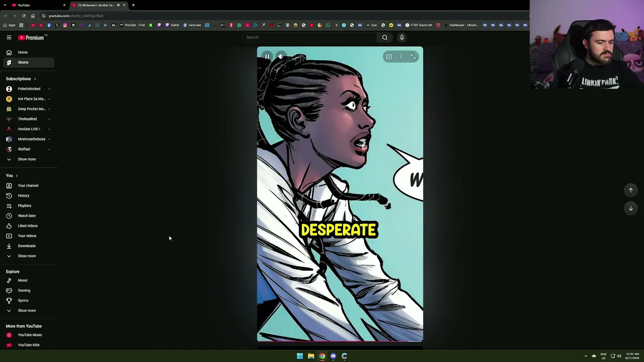Viewport: 644px width, 362px height.
Task: Pause the Short video
Action: [x=267, y=57]
